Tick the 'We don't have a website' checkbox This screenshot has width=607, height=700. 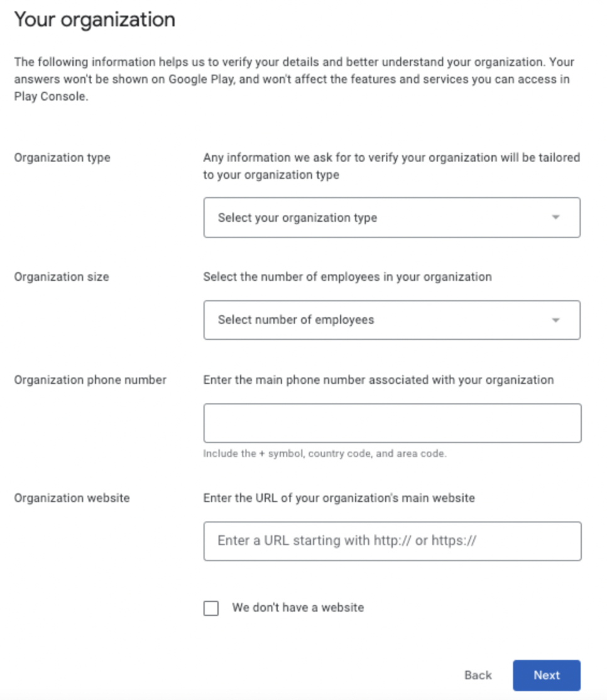211,608
